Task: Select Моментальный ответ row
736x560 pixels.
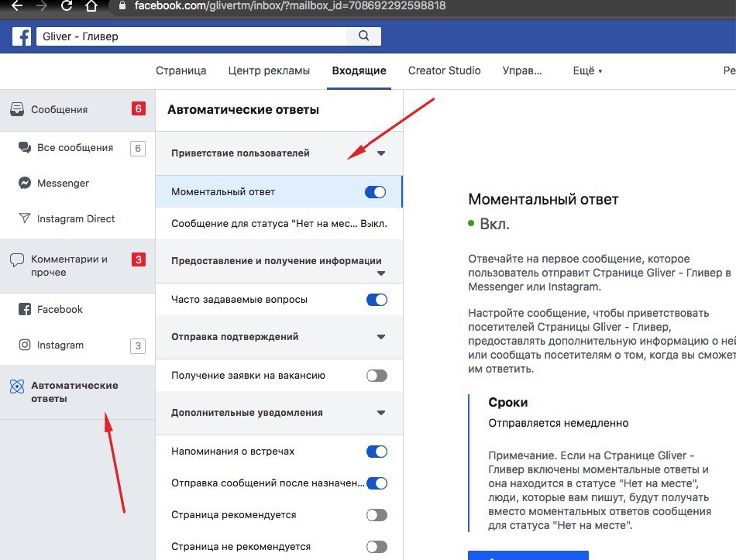Action: (x=279, y=192)
